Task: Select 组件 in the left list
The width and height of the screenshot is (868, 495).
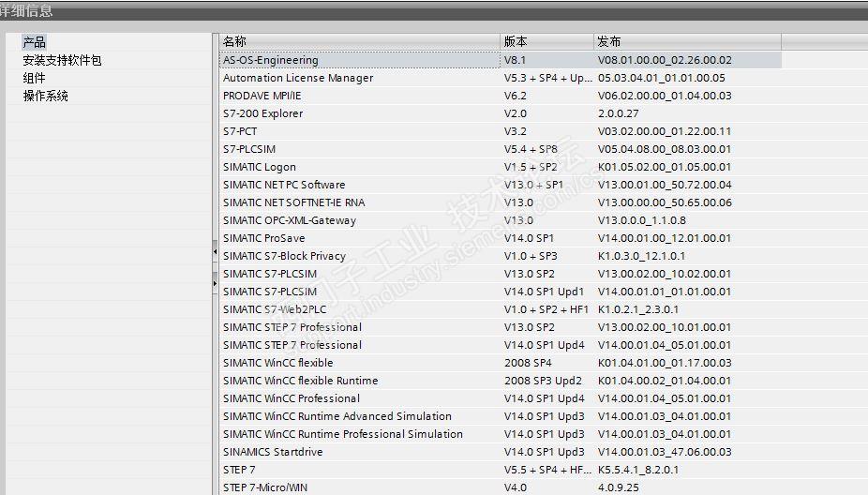Action: coord(34,78)
